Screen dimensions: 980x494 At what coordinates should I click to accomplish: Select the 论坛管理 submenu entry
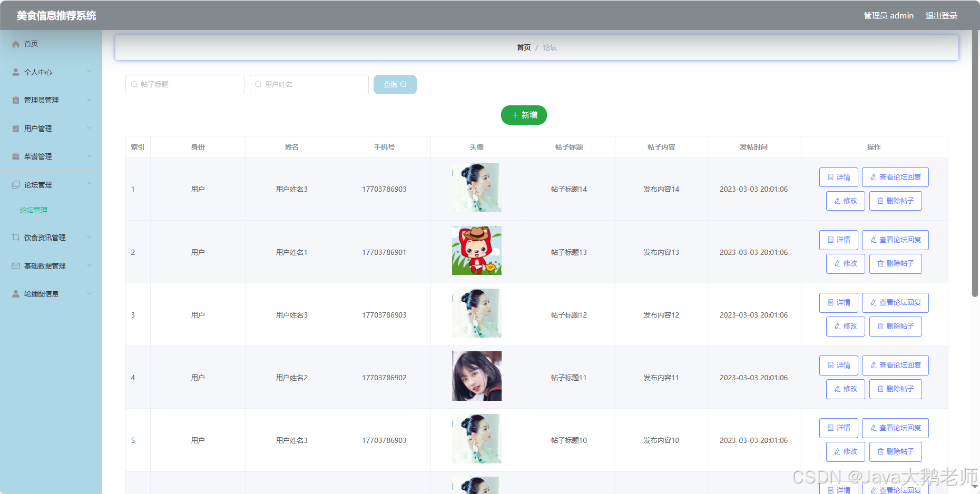[x=33, y=210]
